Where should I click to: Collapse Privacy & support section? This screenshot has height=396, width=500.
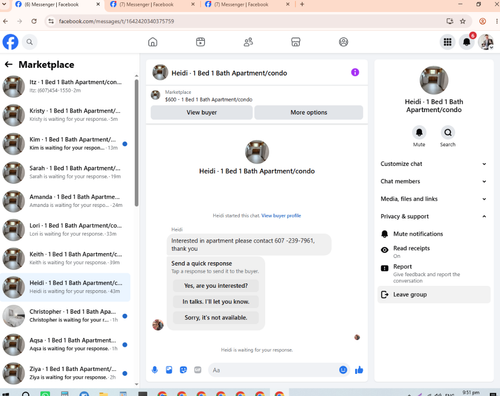pyautogui.click(x=434, y=216)
